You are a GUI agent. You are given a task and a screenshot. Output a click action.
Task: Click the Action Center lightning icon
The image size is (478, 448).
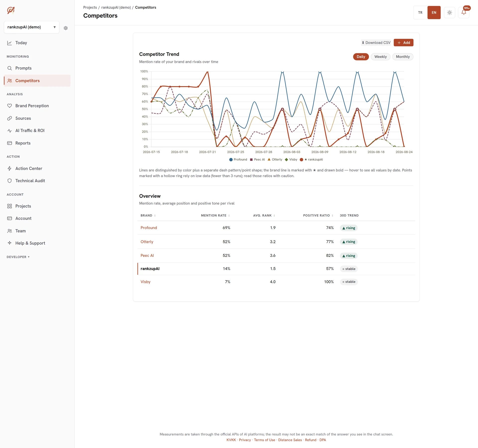coord(9,168)
